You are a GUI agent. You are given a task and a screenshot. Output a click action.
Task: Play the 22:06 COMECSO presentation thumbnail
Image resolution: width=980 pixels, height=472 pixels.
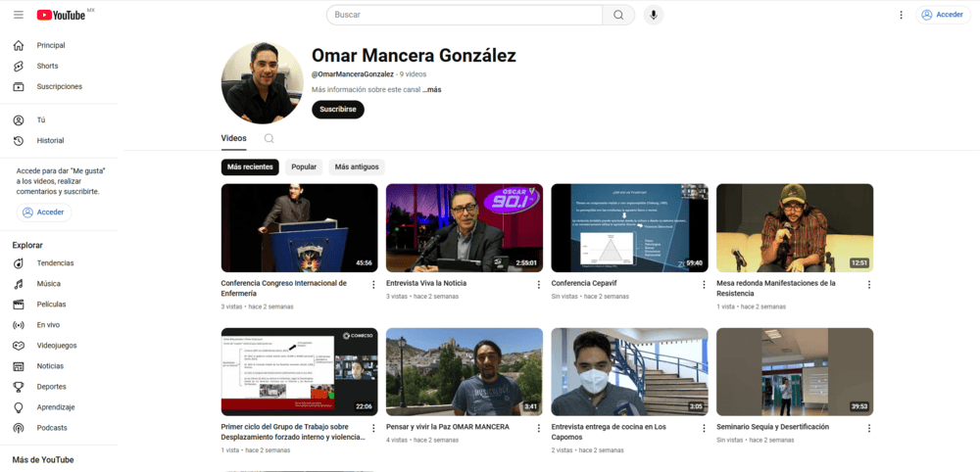(299, 371)
